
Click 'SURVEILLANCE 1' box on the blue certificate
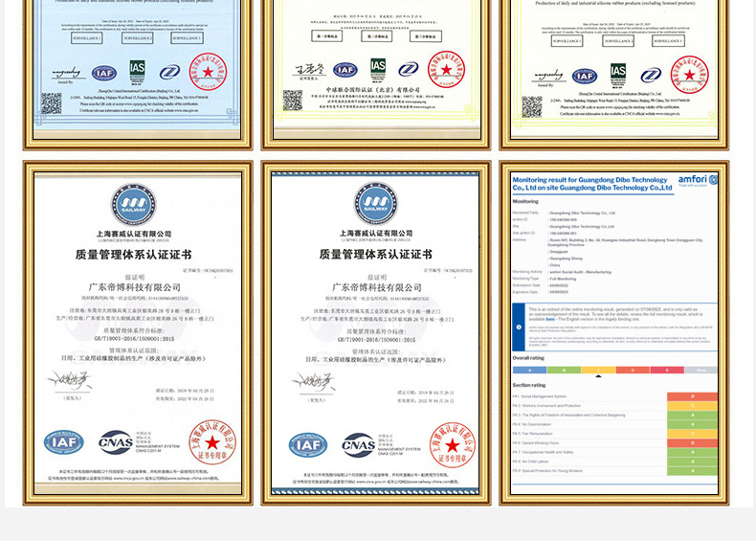click(87, 38)
